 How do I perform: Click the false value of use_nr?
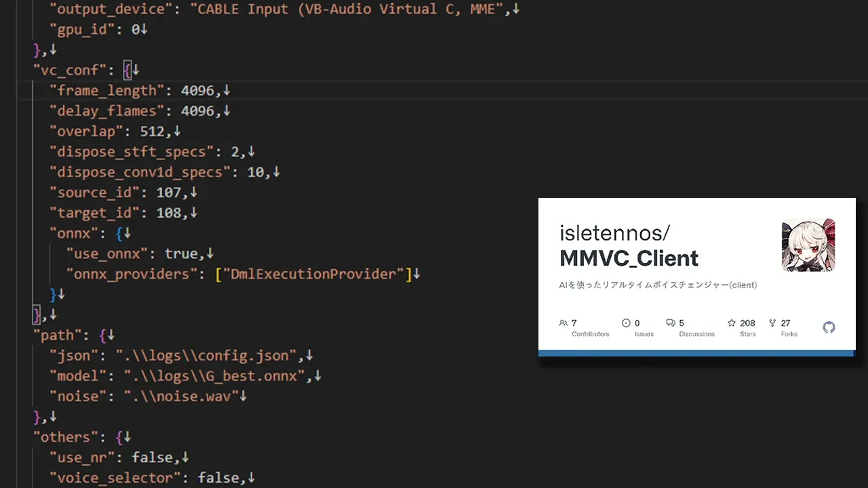click(152, 457)
